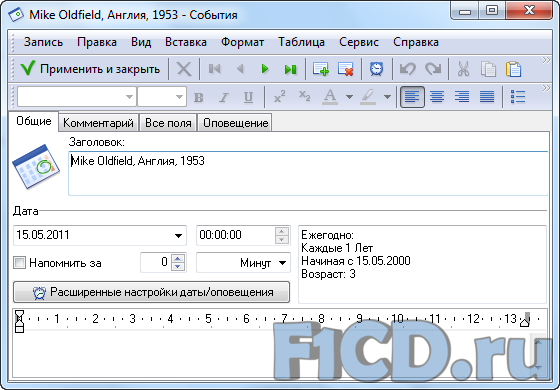Delete record icon with red X

tap(345, 69)
